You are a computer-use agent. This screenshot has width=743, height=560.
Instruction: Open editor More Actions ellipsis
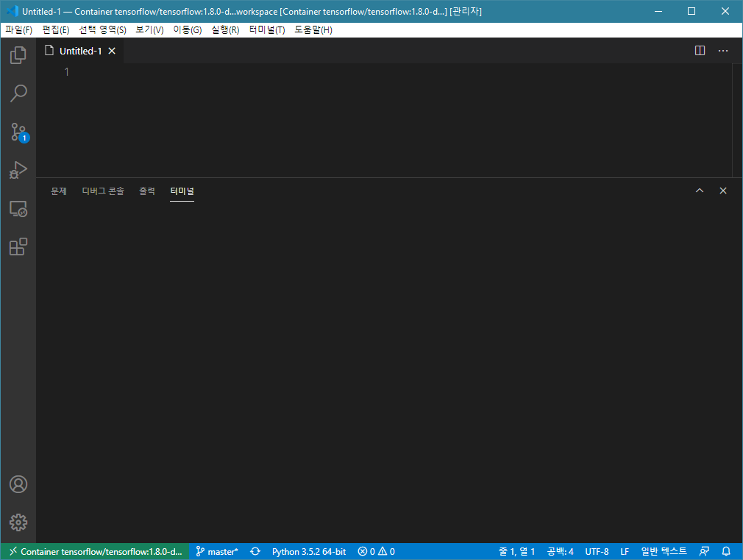tap(722, 51)
